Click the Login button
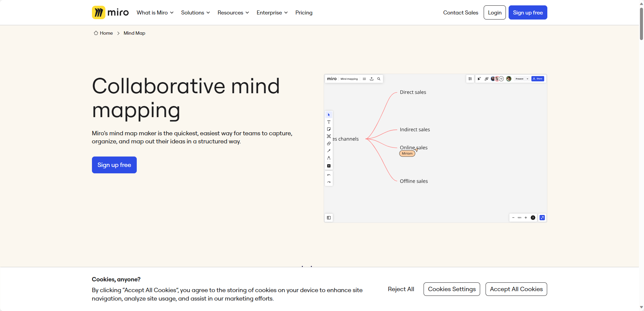Viewport: 644px width, 311px height. coord(494,12)
